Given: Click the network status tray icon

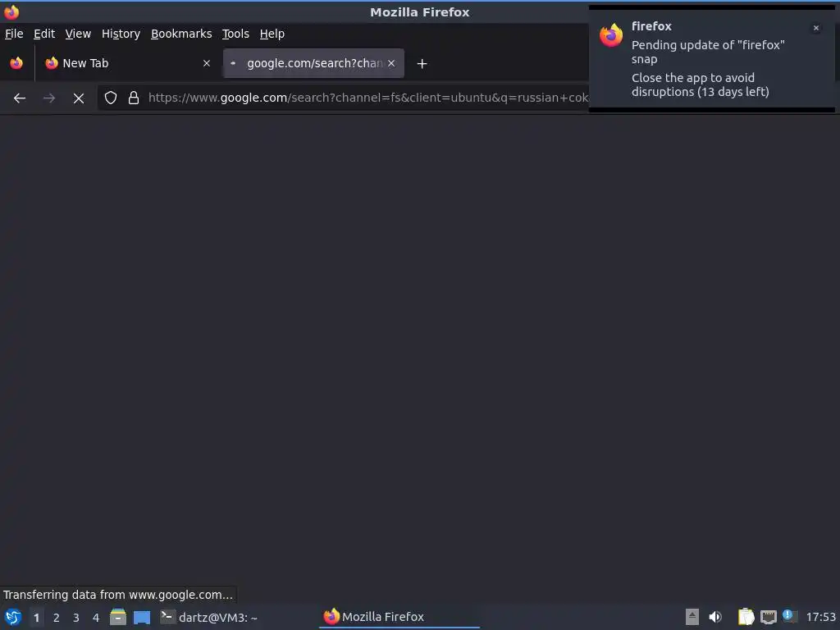Looking at the screenshot, I should click(x=769, y=618).
